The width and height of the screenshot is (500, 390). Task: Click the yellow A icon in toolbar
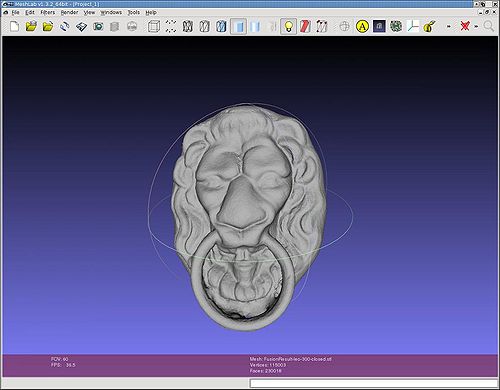(x=362, y=26)
